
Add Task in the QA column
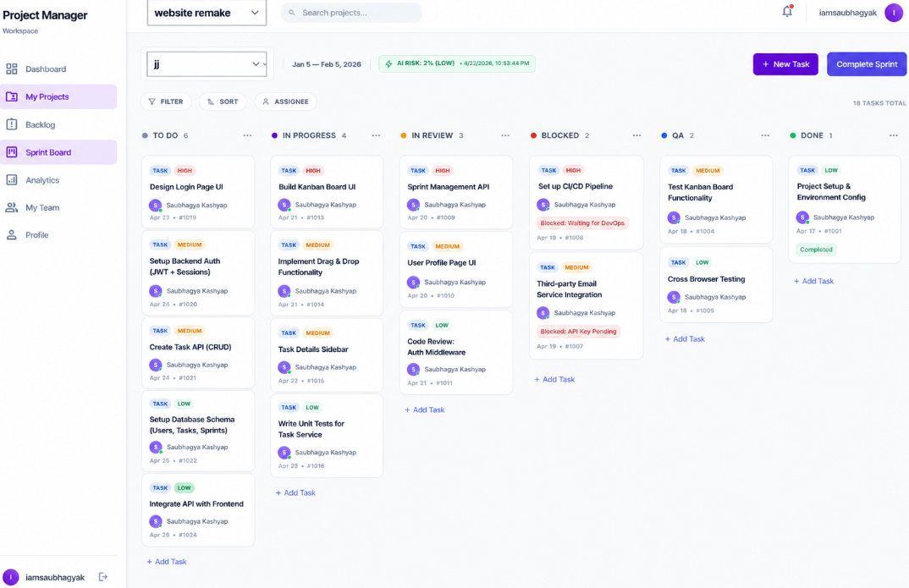(685, 339)
